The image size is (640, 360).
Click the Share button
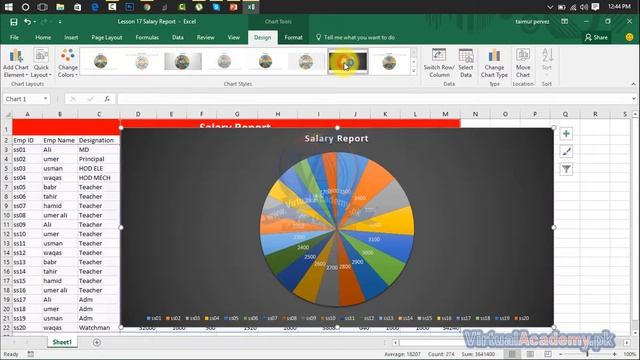(596, 37)
